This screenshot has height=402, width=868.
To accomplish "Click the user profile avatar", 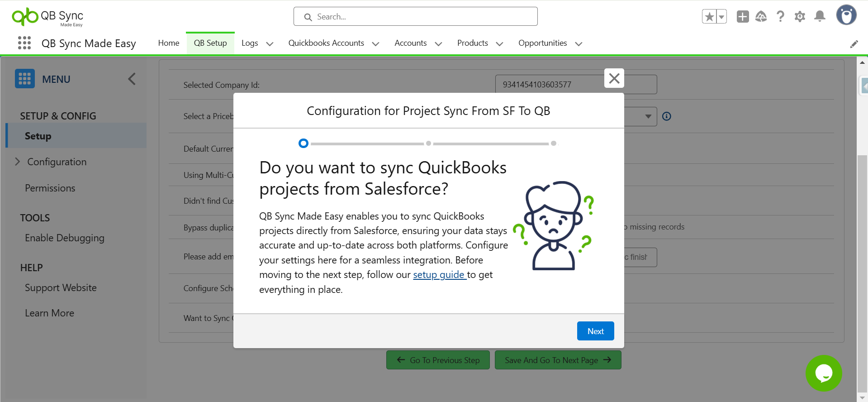I will click(x=846, y=15).
